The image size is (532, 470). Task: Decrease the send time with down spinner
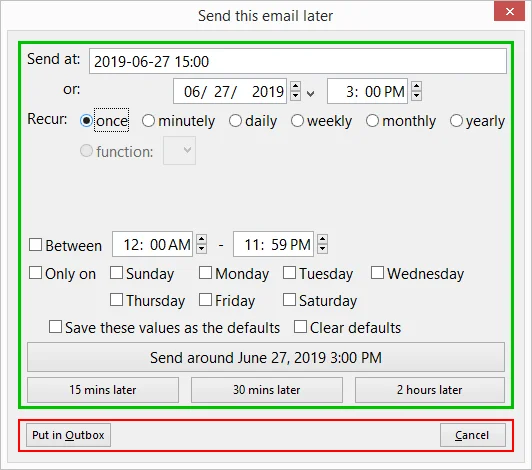click(416, 96)
